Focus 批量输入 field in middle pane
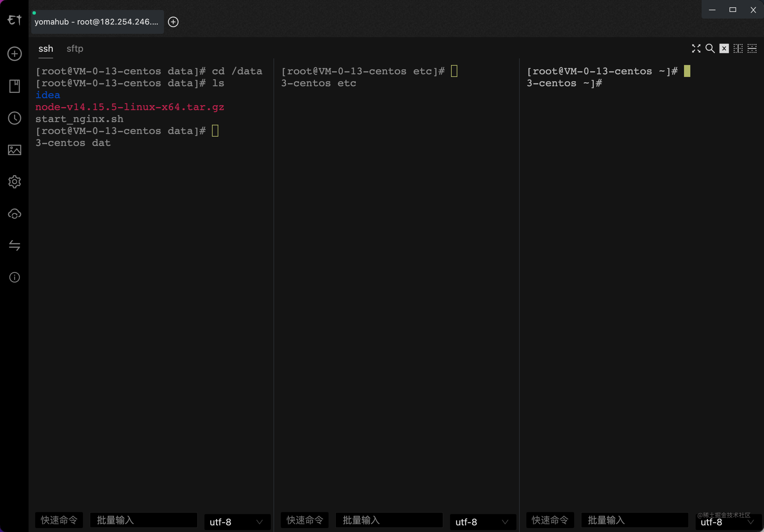Image resolution: width=764 pixels, height=532 pixels. (x=389, y=520)
